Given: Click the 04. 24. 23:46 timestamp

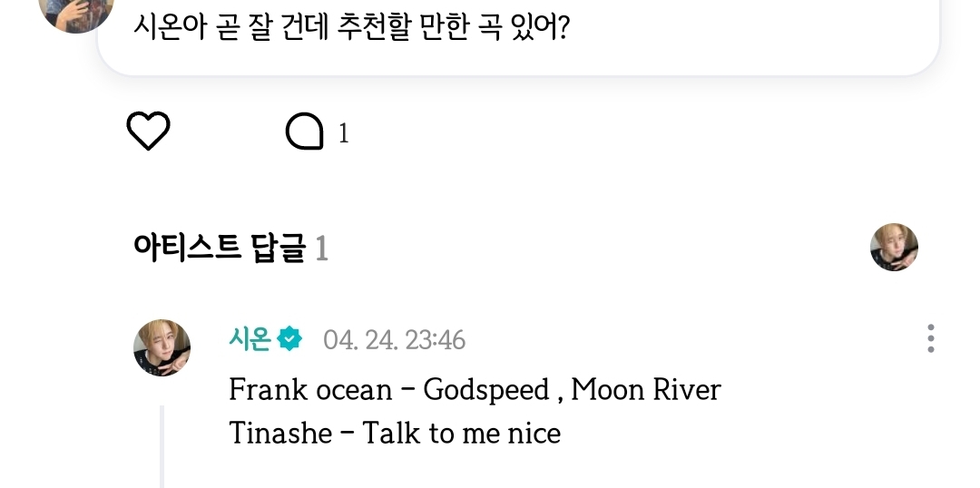Looking at the screenshot, I should pos(394,340).
